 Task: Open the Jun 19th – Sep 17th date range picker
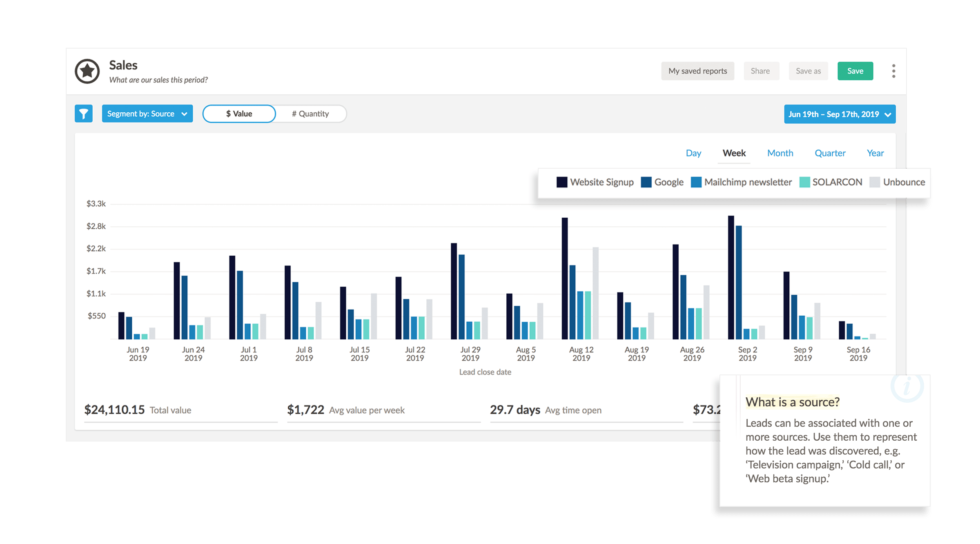click(840, 114)
